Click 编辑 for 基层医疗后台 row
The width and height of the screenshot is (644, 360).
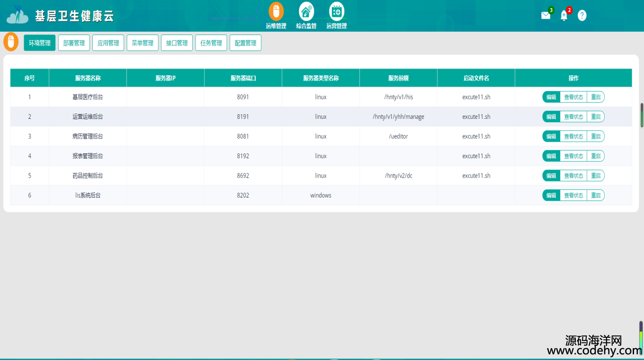(x=551, y=97)
